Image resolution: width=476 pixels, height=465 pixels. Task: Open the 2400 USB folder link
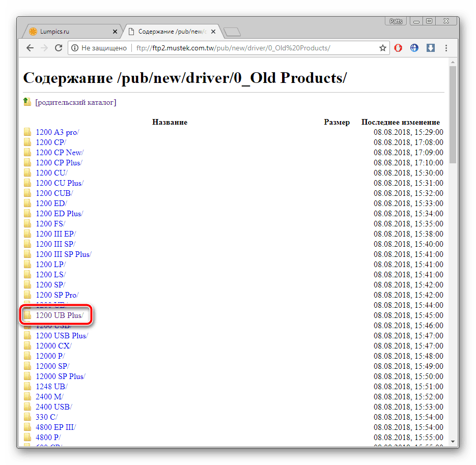(x=53, y=407)
